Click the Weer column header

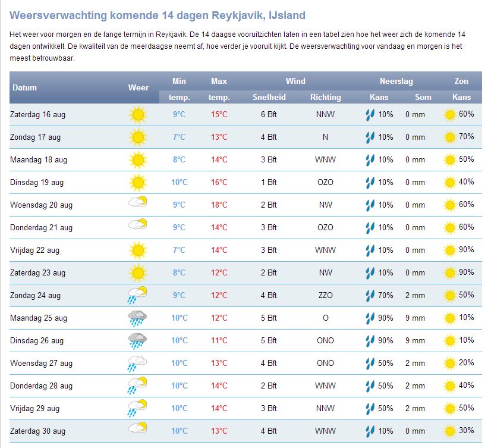click(139, 87)
